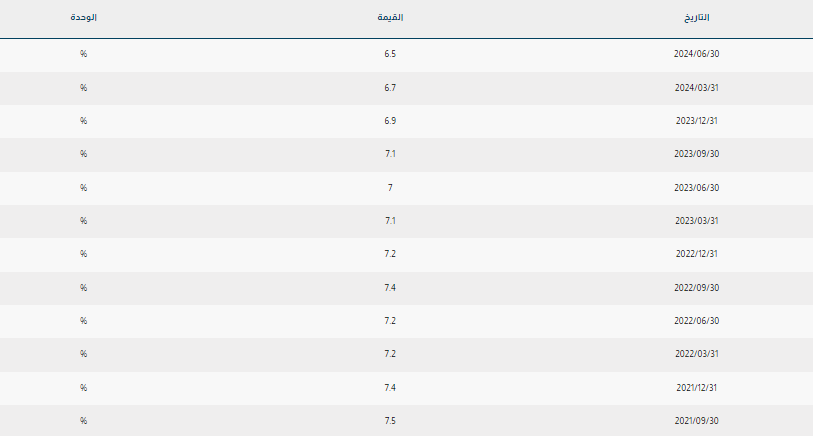Click the القيمة column header
This screenshot has height=436, width=813.
tap(390, 19)
